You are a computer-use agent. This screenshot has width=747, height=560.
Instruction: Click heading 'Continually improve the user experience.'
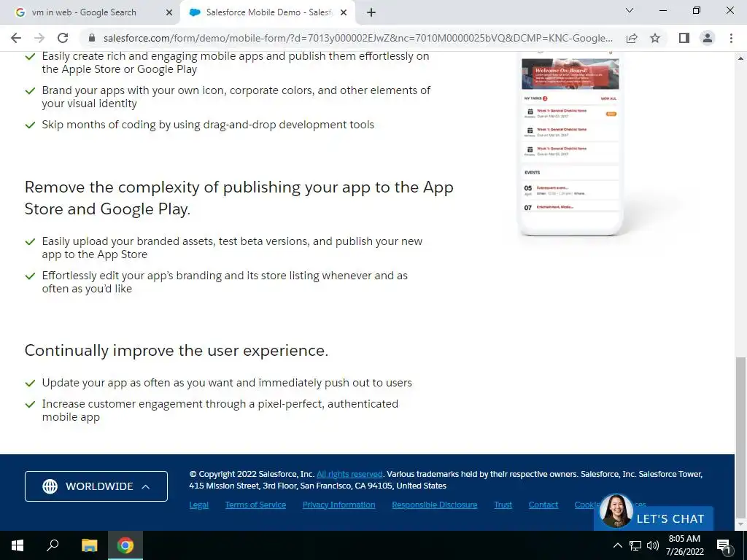coord(177,351)
